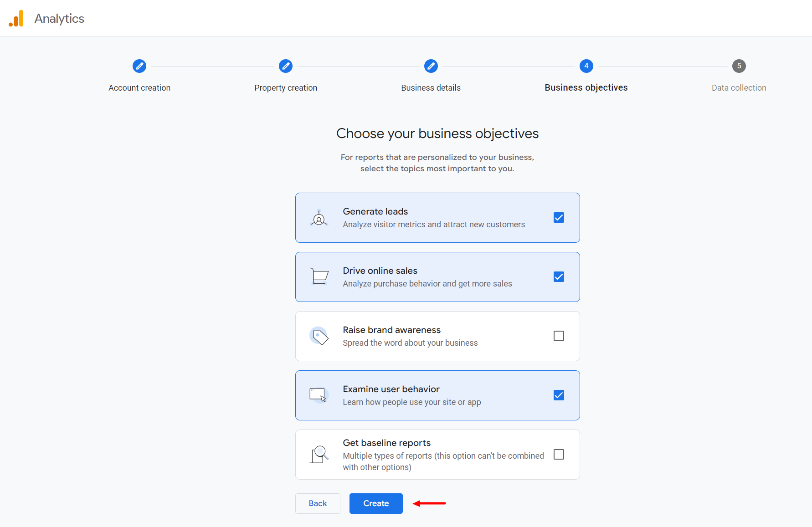Click the Google Analytics logo icon
The image size is (812, 527).
[x=16, y=18]
